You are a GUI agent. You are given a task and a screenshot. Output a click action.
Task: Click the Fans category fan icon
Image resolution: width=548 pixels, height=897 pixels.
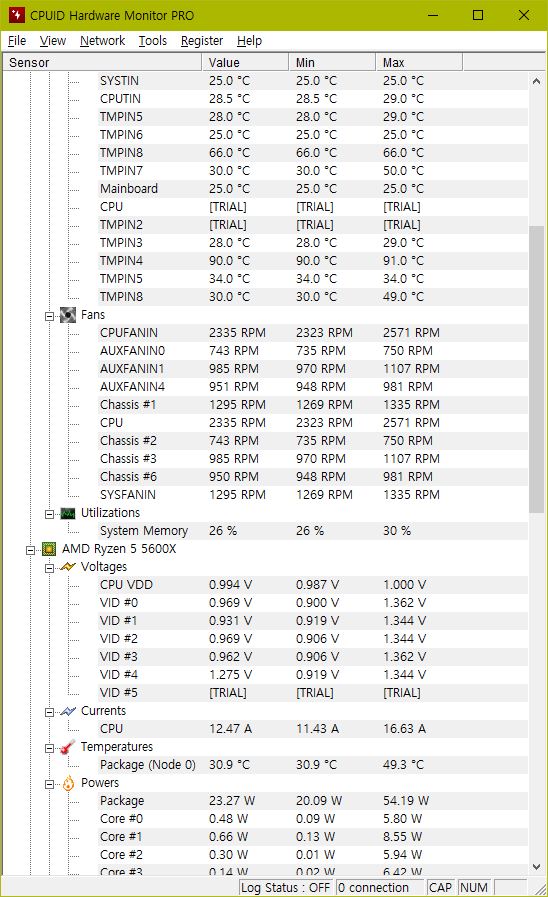[x=68, y=315]
